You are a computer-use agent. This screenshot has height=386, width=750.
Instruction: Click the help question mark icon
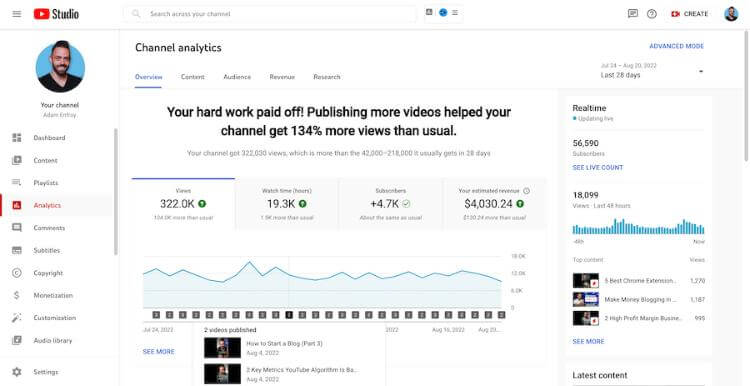coord(651,14)
